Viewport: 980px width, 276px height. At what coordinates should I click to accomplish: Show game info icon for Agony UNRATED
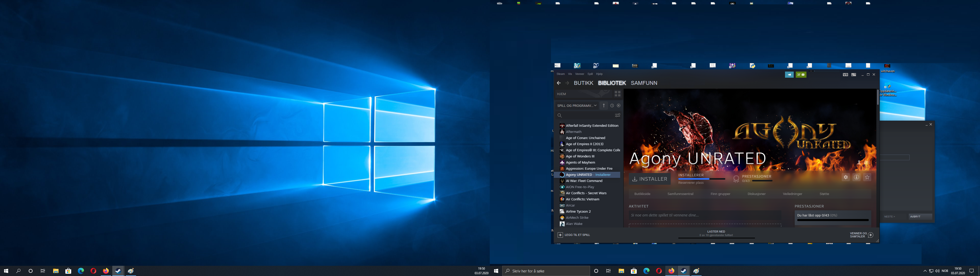click(x=856, y=177)
